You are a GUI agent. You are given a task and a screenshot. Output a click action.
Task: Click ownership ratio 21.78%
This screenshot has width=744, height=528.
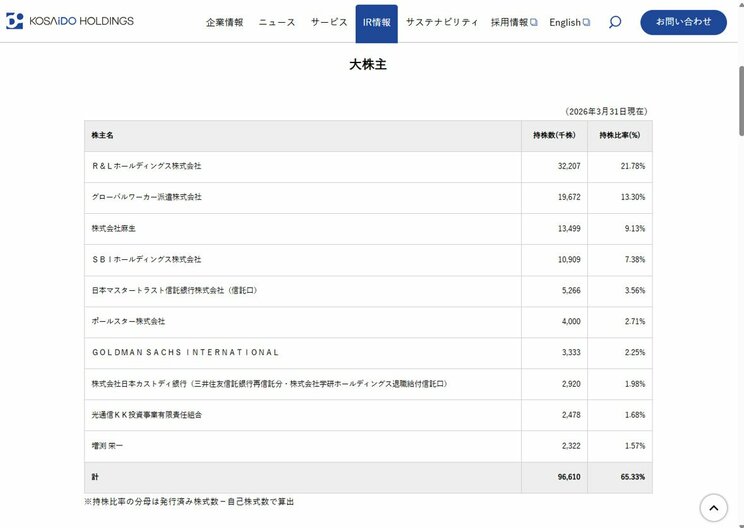(633, 166)
